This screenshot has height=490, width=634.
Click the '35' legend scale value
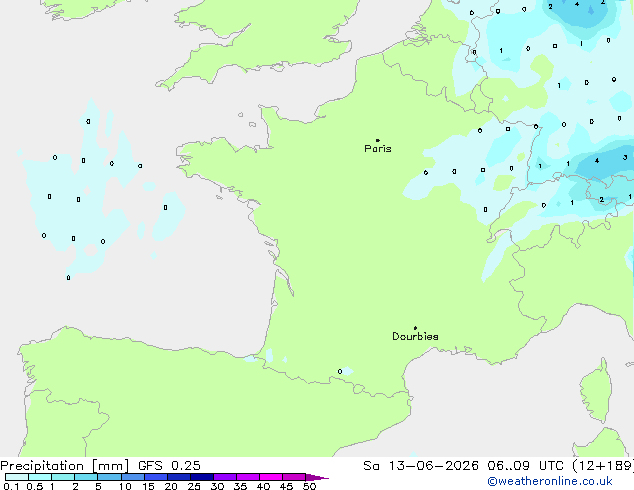click(x=240, y=486)
